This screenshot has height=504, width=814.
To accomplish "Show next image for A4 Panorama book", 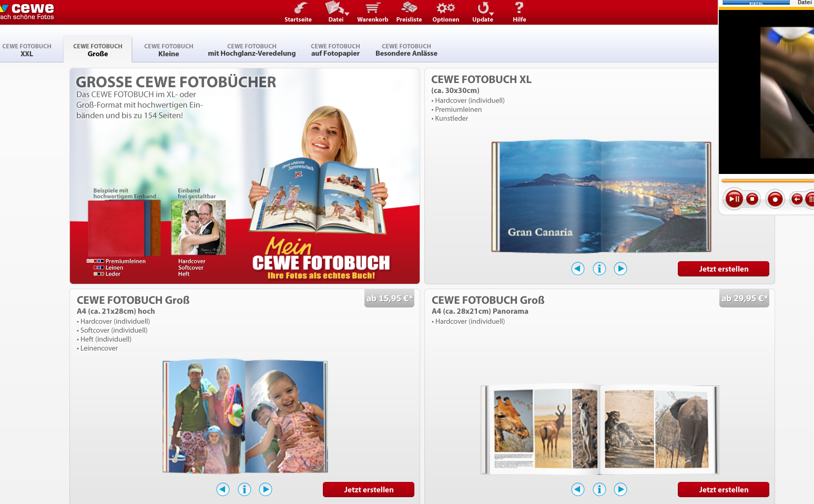I will pyautogui.click(x=620, y=489).
